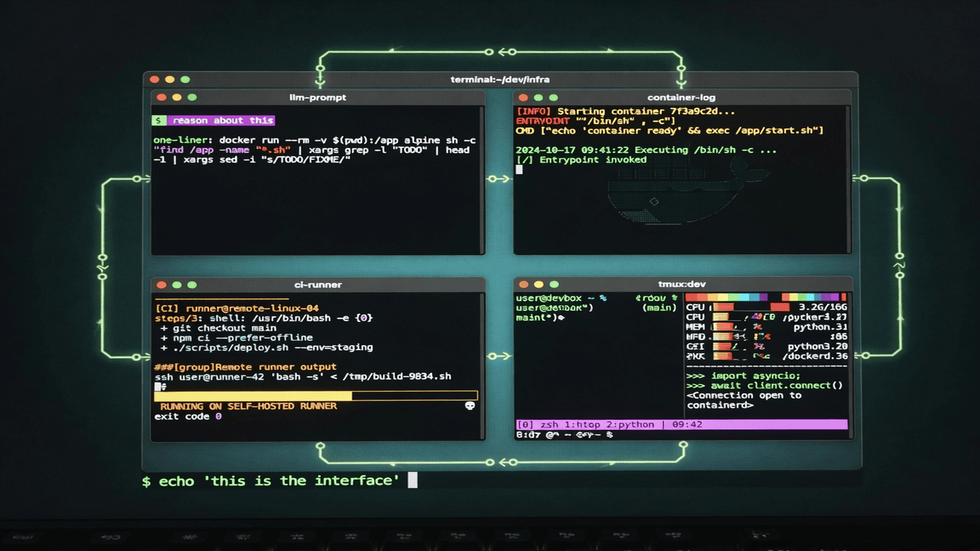980x551 pixels.
Task: Click the tmux:dev window title
Action: tap(682, 284)
